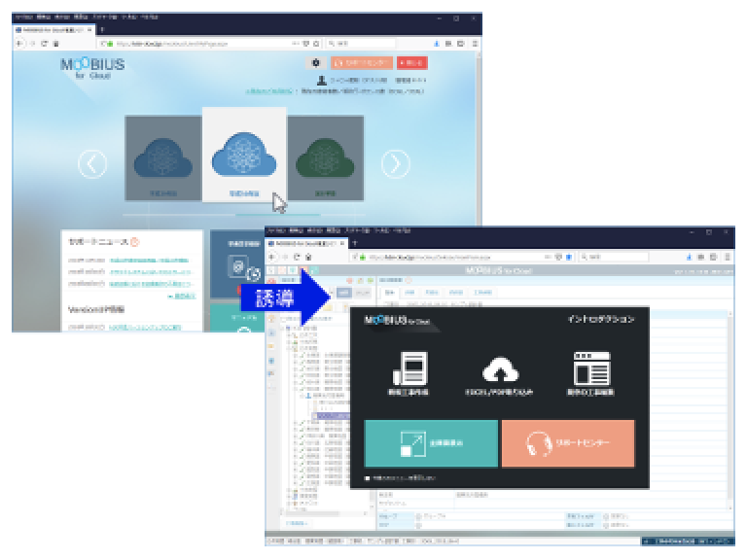Close the MOBIUS tab in front browser window
Screen dimensions: 747x560
pyautogui.click(x=342, y=243)
